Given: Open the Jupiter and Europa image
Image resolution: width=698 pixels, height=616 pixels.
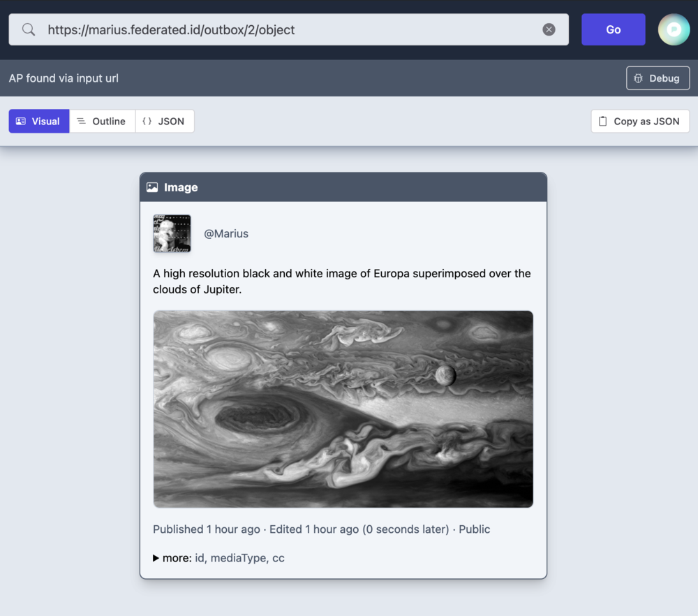Looking at the screenshot, I should pos(343,409).
